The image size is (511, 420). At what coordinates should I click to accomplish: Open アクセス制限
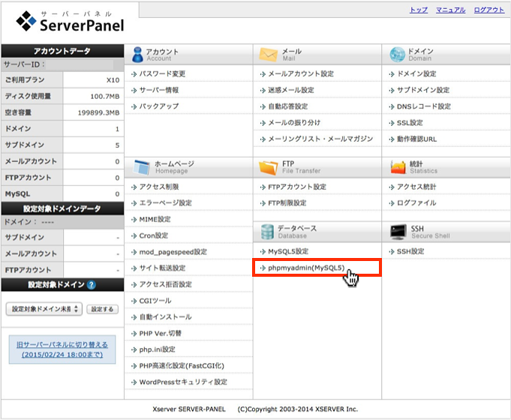pyautogui.click(x=159, y=187)
